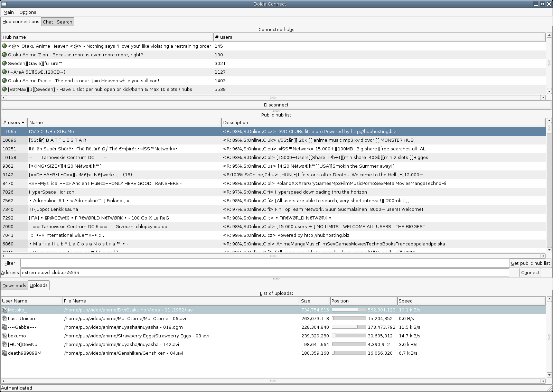Click the Disconnect button
553x392 pixels.
(276, 105)
